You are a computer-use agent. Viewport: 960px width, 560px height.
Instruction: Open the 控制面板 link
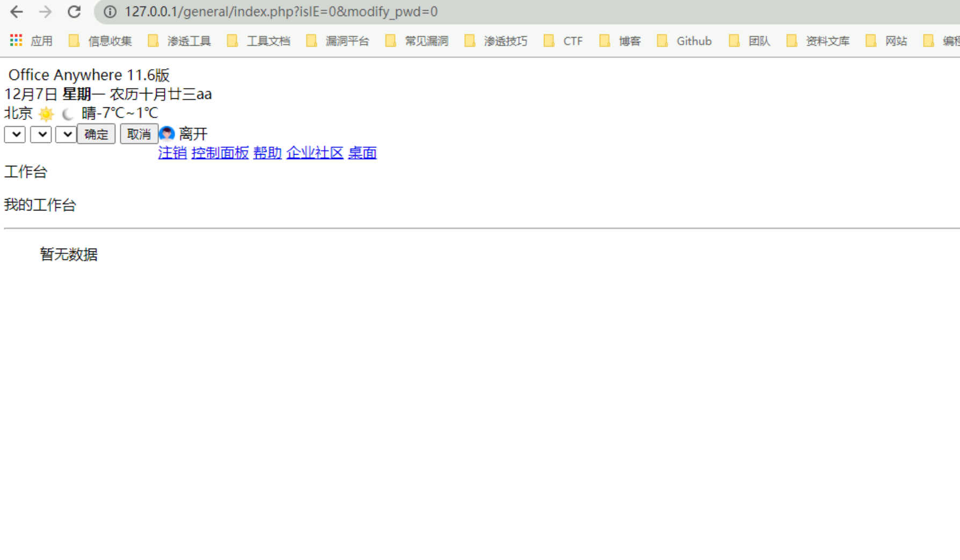tap(220, 153)
